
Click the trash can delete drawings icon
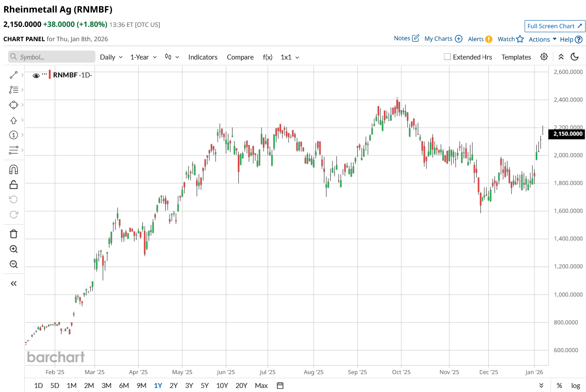pyautogui.click(x=13, y=234)
